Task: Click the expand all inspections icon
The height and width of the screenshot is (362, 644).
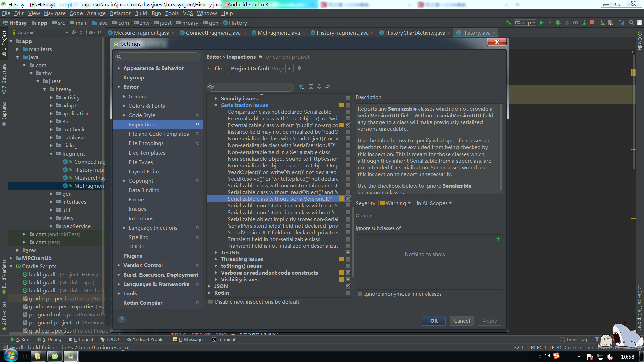Action: click(311, 87)
